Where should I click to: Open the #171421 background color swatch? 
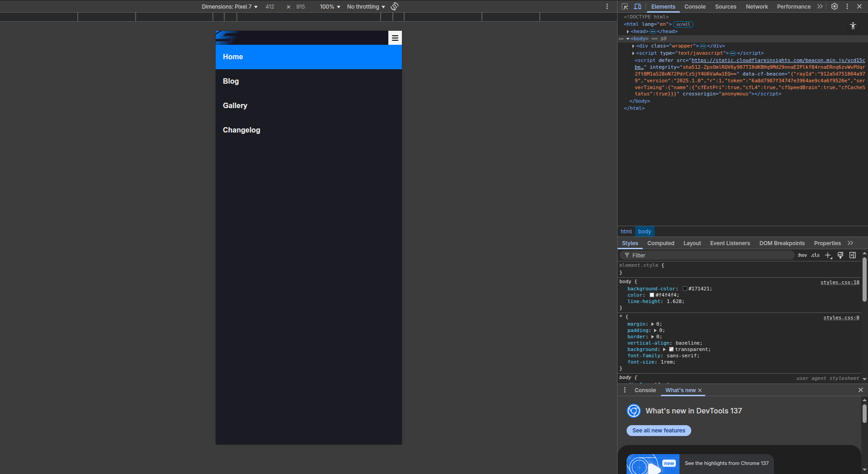tap(685, 289)
